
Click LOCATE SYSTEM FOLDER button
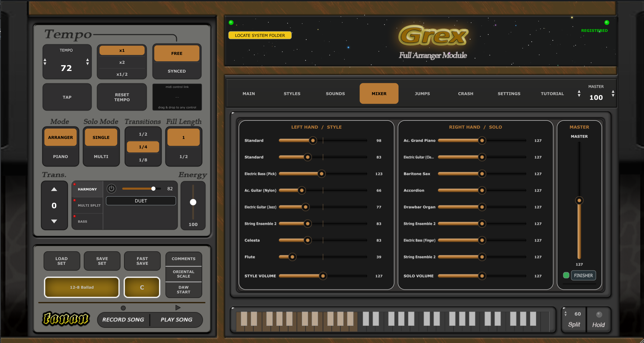coord(260,35)
